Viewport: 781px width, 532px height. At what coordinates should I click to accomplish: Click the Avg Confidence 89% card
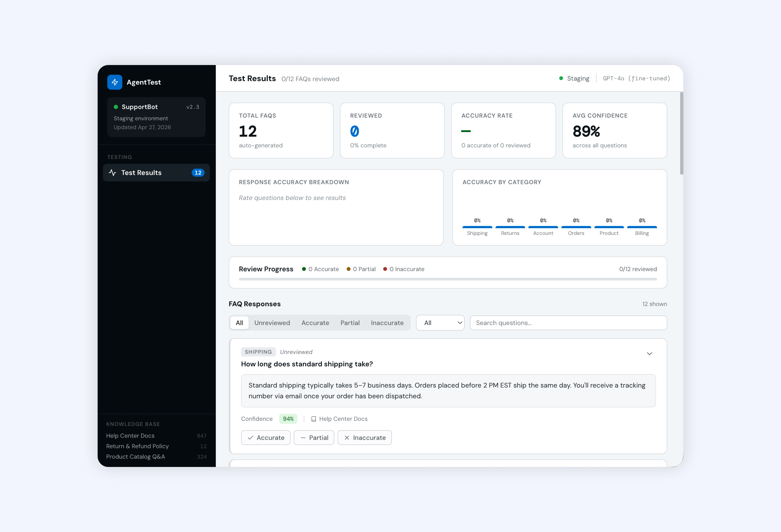click(x=615, y=130)
